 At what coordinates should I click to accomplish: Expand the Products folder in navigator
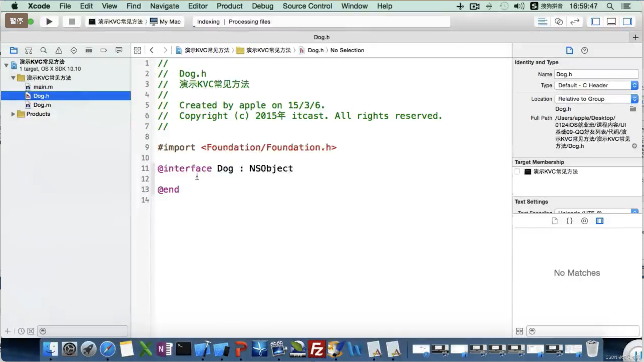click(x=12, y=114)
